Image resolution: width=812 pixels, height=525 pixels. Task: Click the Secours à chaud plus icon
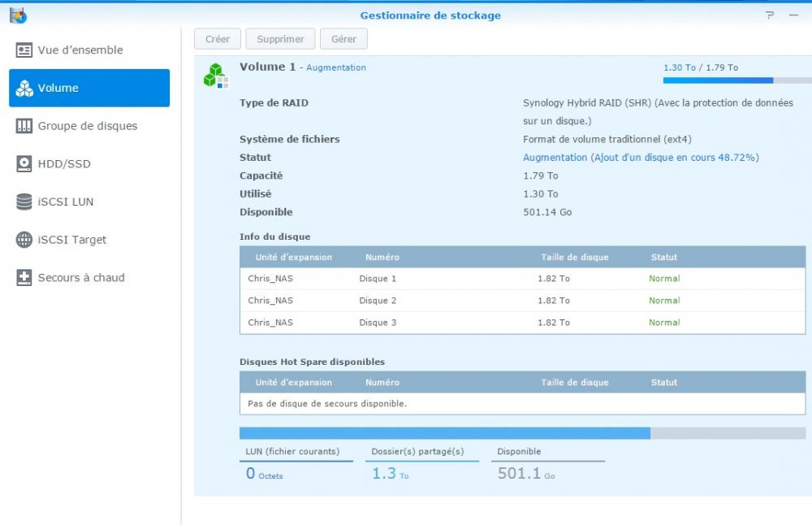(24, 278)
